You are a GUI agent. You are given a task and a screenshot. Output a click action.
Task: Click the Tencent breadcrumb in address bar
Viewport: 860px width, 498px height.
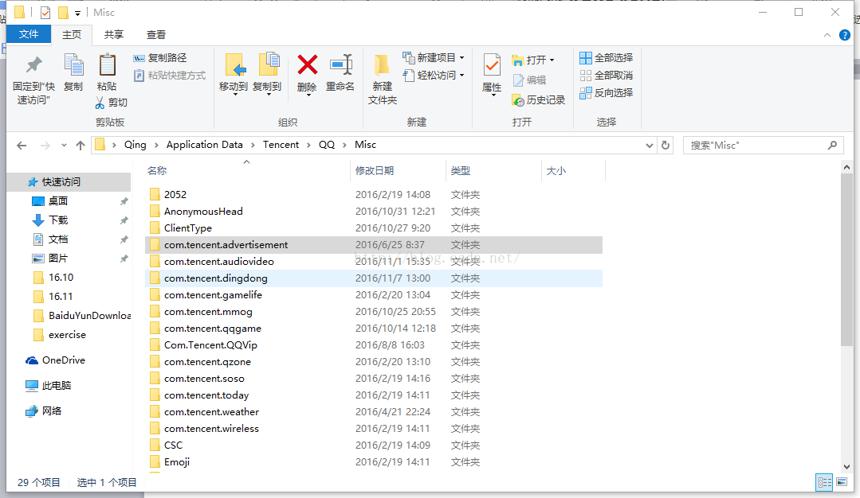(281, 145)
